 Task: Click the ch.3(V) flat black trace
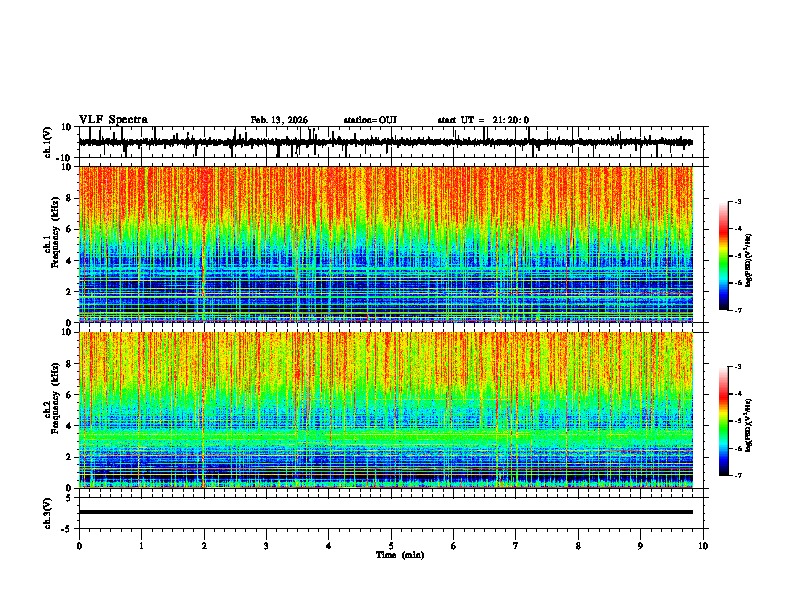click(x=386, y=512)
